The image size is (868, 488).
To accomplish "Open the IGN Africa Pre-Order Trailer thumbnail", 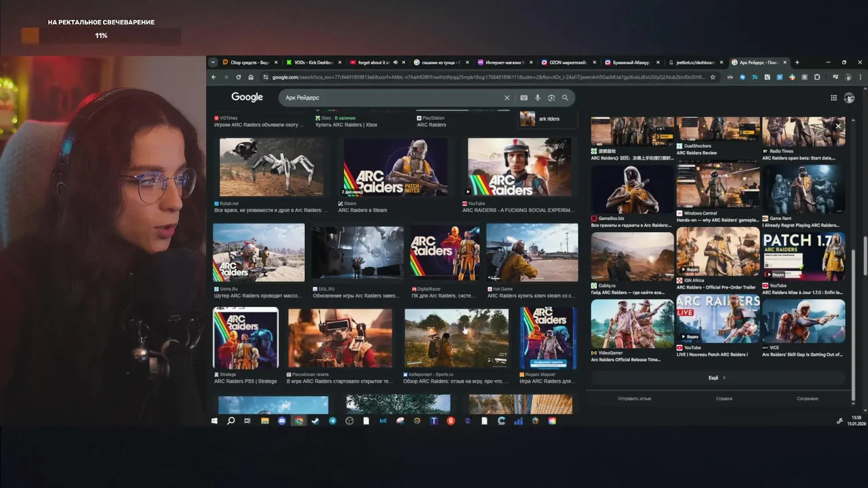I will point(718,252).
